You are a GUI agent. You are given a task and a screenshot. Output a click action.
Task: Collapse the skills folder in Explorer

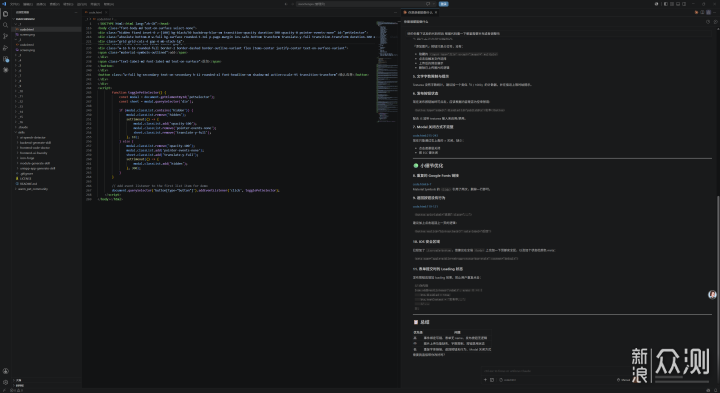20,132
